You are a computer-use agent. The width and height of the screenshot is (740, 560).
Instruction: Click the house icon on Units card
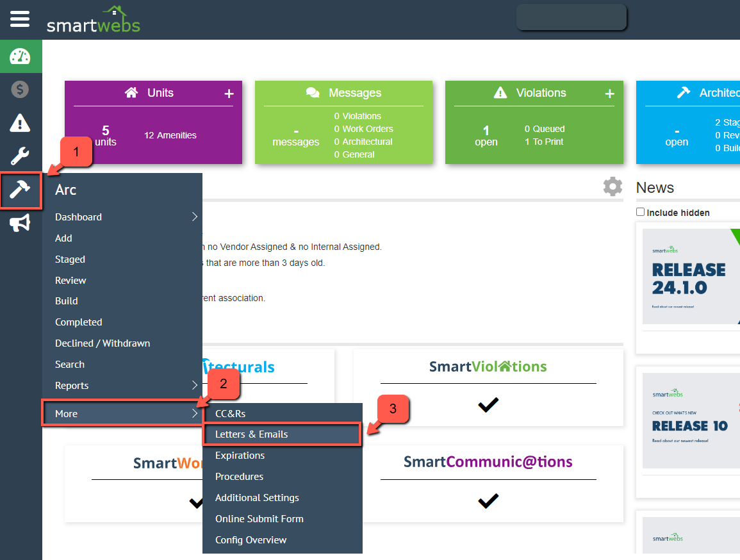131,92
